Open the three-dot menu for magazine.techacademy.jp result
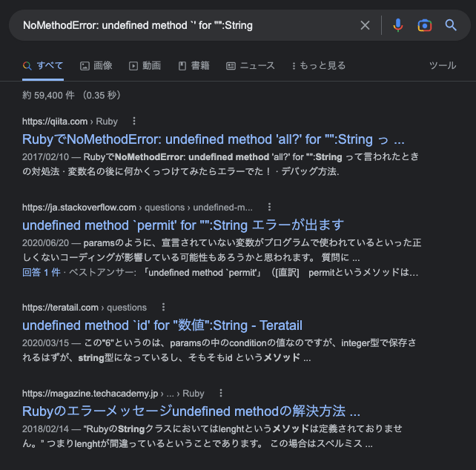Image resolution: width=476 pixels, height=470 pixels. (221, 393)
